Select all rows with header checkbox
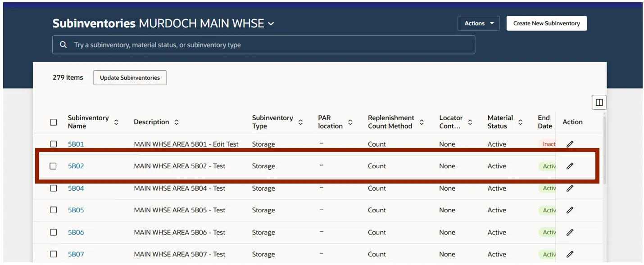This screenshot has height=265, width=644. click(54, 122)
